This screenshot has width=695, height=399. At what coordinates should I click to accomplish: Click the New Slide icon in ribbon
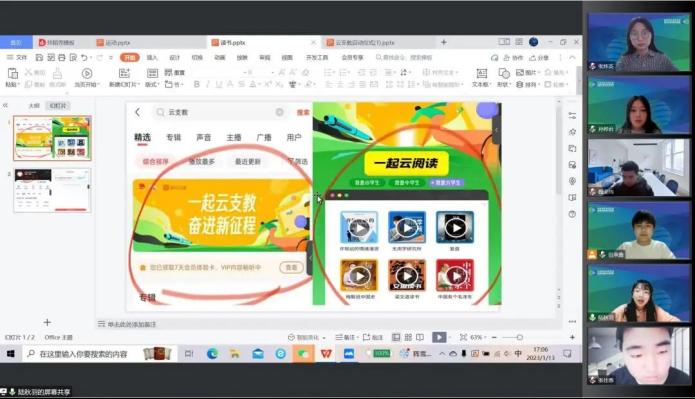pyautogui.click(x=125, y=73)
